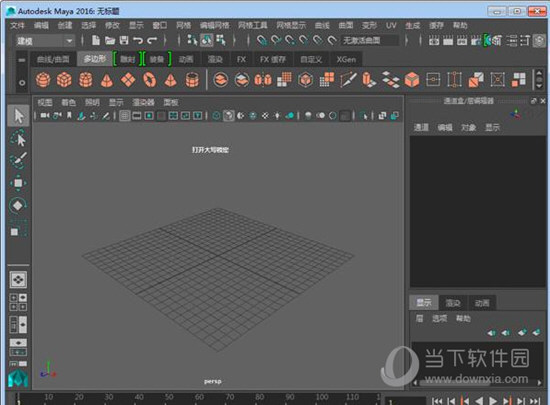This screenshot has height=405, width=550.
Task: Switch to the 多边形 shelf tab
Action: [x=95, y=59]
